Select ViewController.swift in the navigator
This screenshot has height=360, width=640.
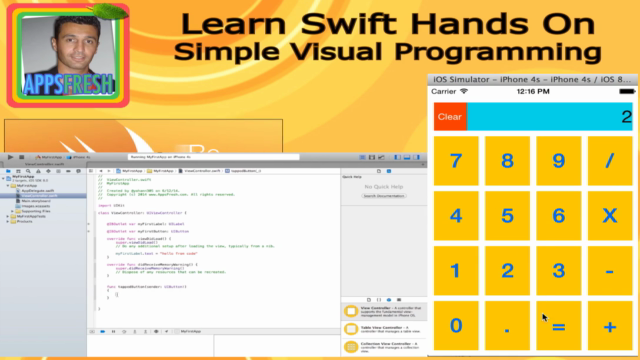43,196
